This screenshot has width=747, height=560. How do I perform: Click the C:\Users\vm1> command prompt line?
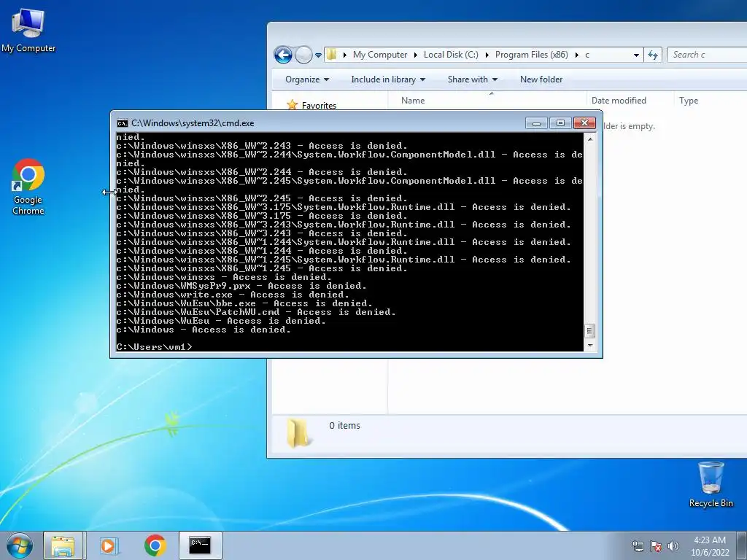155,346
